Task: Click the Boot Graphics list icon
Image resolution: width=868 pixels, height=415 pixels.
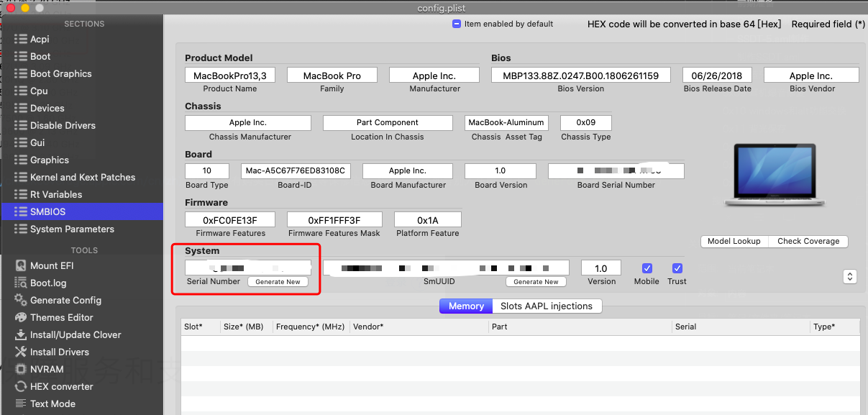Action: 20,73
